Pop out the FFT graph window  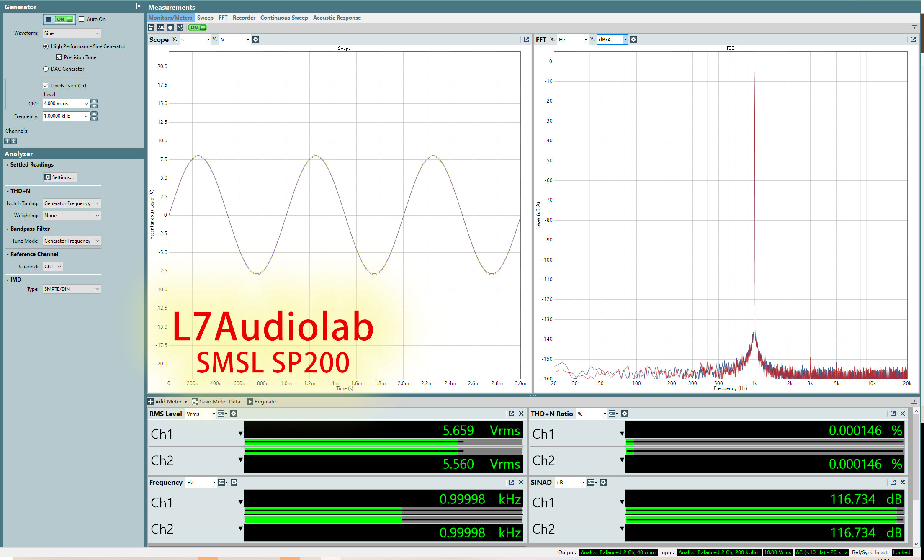[x=913, y=39]
